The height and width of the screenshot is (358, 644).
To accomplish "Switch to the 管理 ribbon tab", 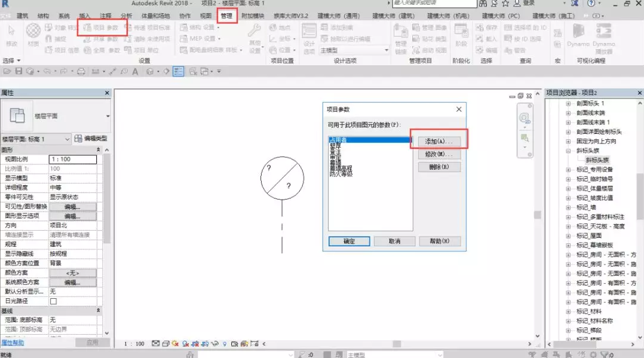I will point(226,16).
